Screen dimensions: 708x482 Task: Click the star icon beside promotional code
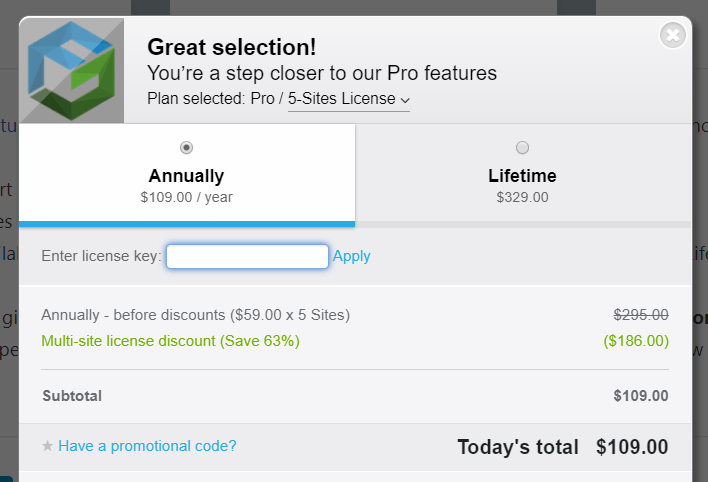pyautogui.click(x=47, y=446)
